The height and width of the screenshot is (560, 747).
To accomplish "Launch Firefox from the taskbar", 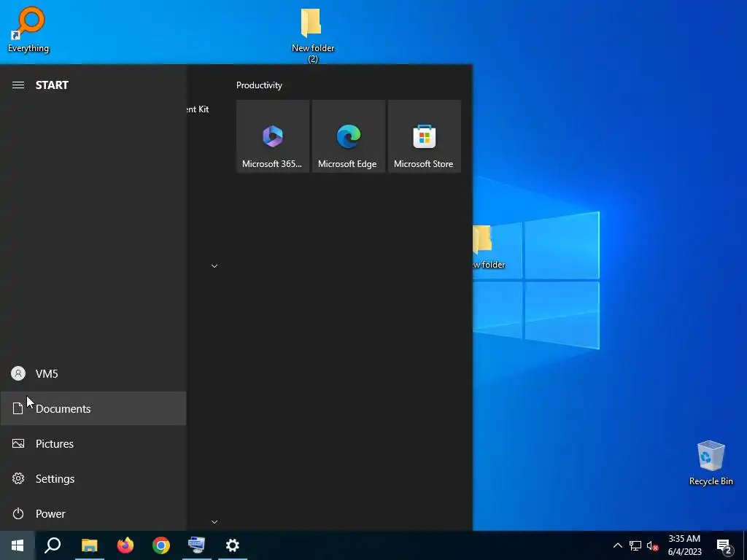I will coord(125,545).
